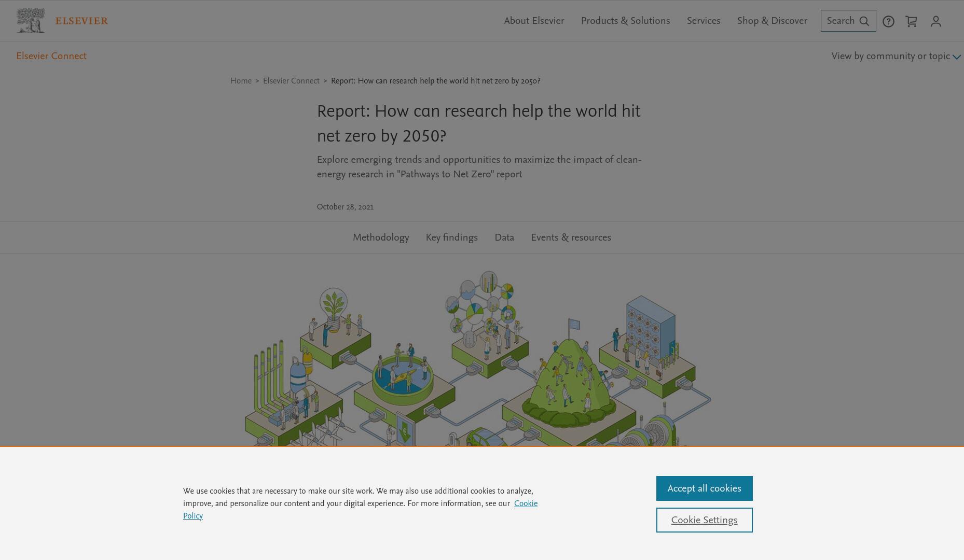Image resolution: width=964 pixels, height=560 pixels.
Task: Click the Elsevier tree logo
Action: (31, 21)
